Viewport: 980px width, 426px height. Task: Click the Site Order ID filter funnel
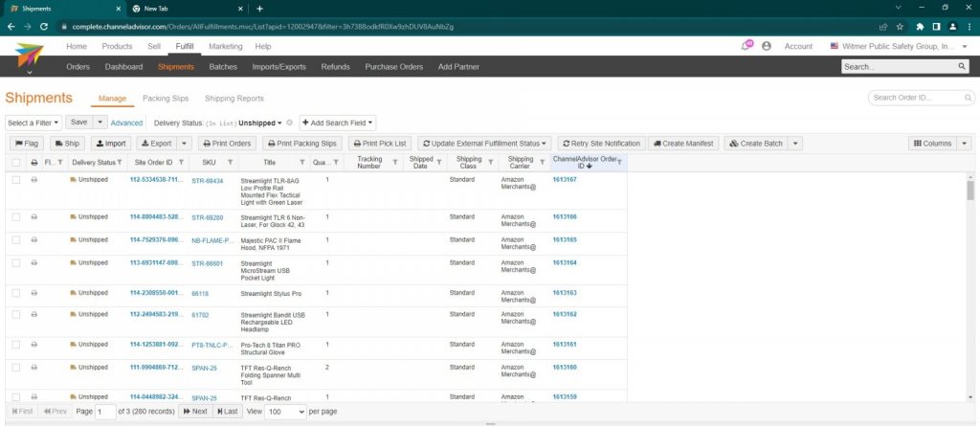coord(181,163)
